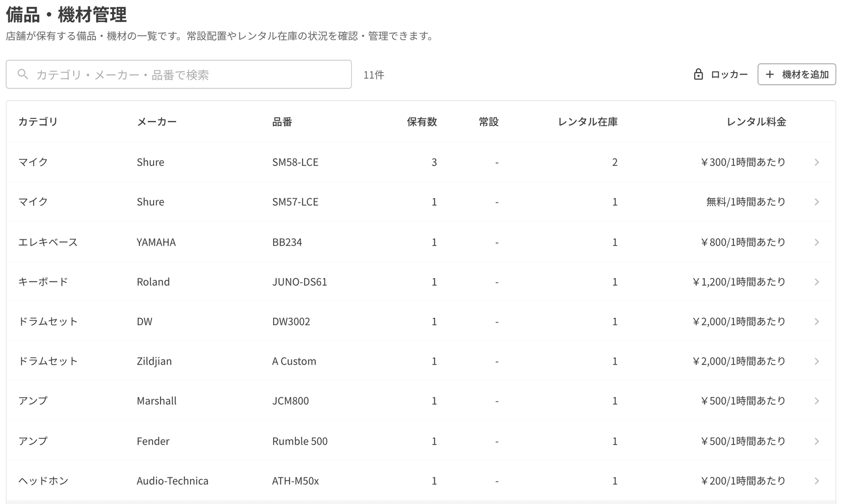This screenshot has width=842, height=504.
Task: Click the メーカー column header
Action: 157,122
